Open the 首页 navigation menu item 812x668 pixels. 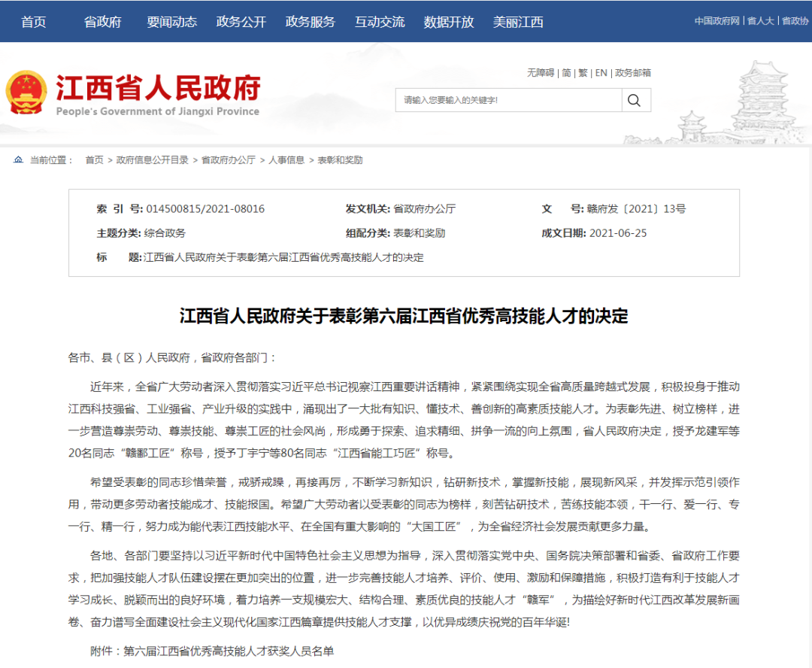[34, 22]
